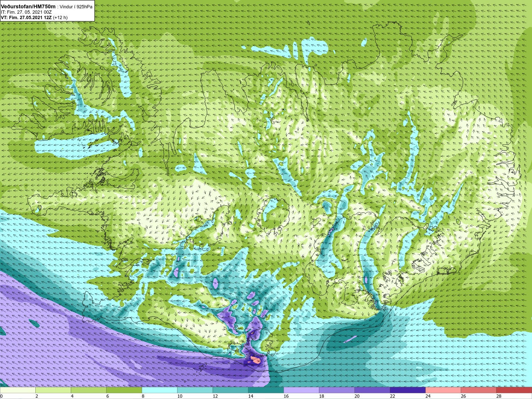
Task: Click the legend number 24
Action: [x=428, y=396]
